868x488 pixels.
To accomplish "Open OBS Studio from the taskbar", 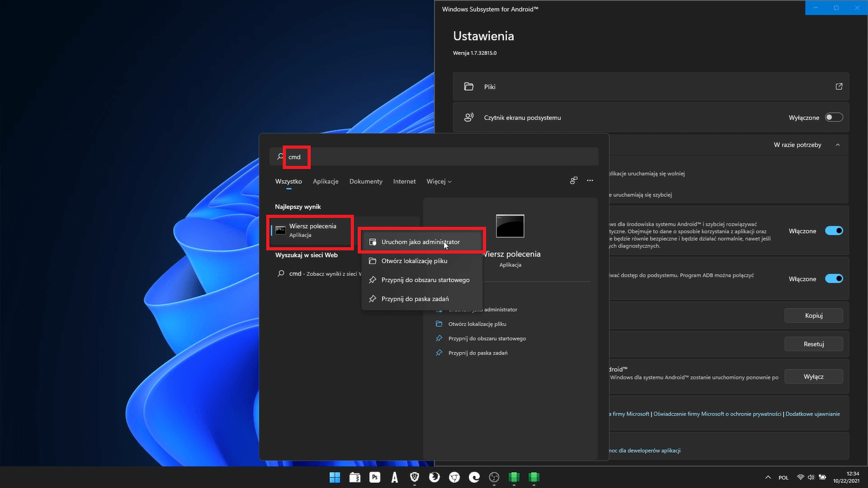I will click(494, 477).
